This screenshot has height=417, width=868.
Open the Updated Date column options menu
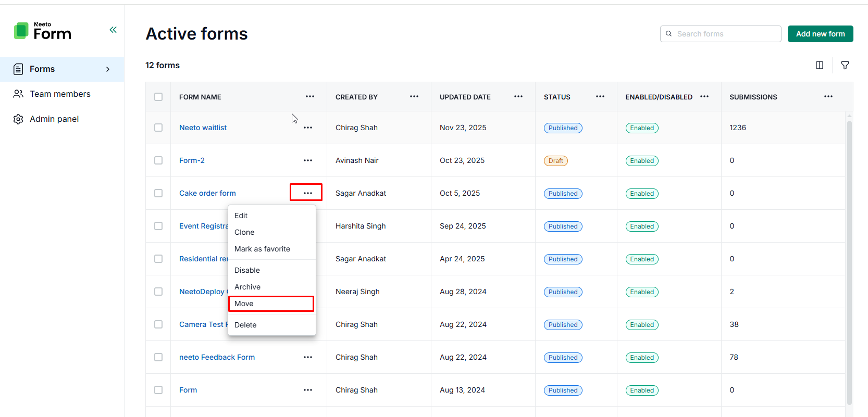click(518, 96)
